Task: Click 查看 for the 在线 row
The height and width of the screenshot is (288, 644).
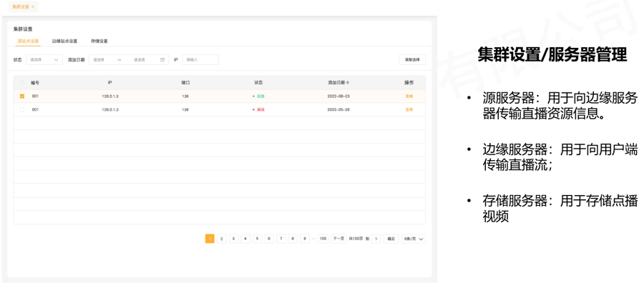Action: [x=409, y=96]
